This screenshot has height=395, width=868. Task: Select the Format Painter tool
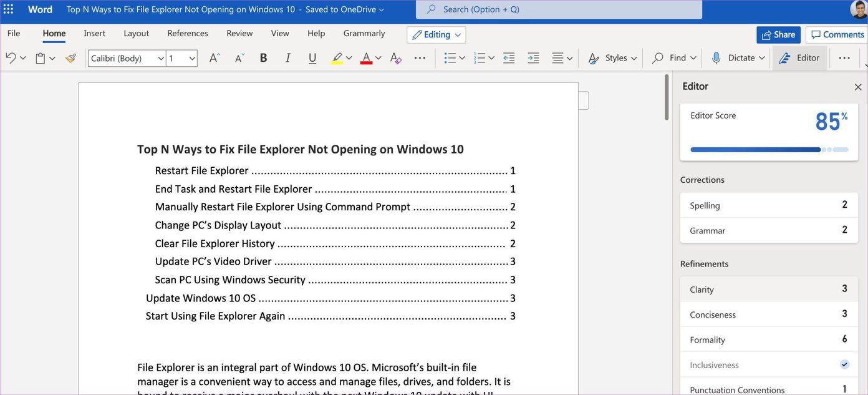[70, 57]
